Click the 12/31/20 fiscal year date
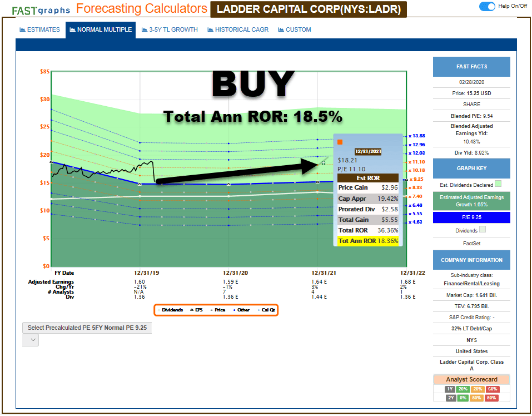The image size is (532, 416). [236, 273]
